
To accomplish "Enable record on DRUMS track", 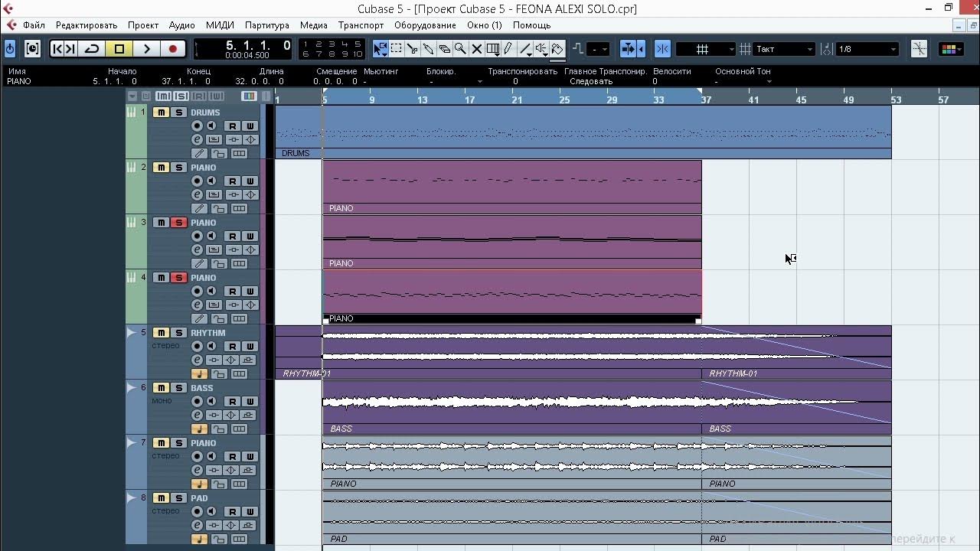I will point(197,126).
